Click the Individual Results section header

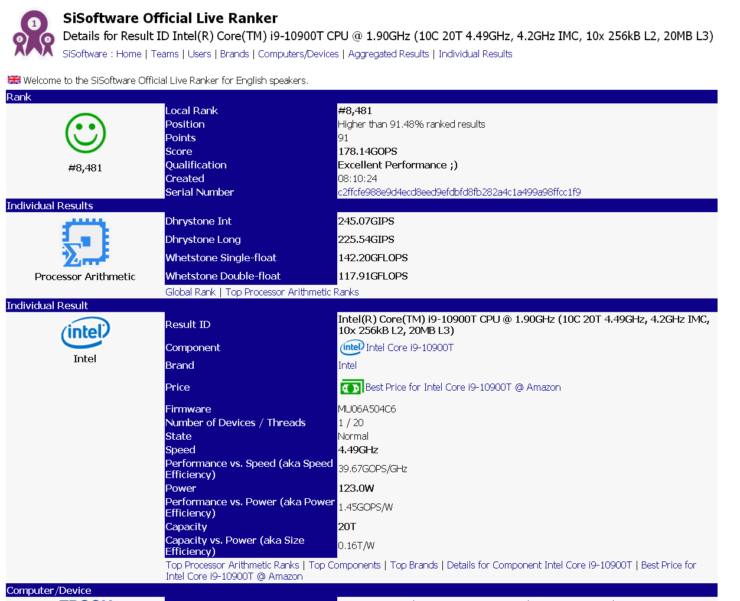pyautogui.click(x=362, y=205)
